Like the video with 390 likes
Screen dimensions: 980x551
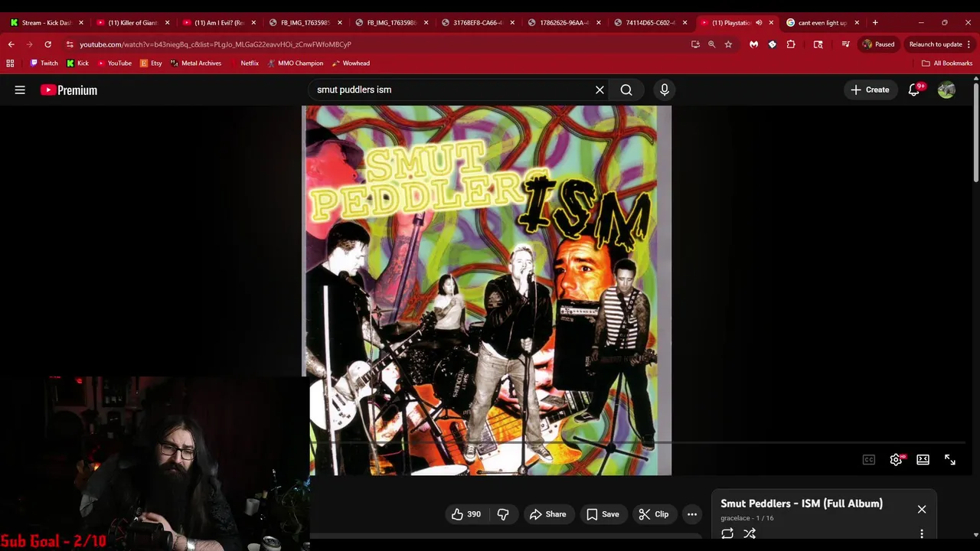click(466, 514)
